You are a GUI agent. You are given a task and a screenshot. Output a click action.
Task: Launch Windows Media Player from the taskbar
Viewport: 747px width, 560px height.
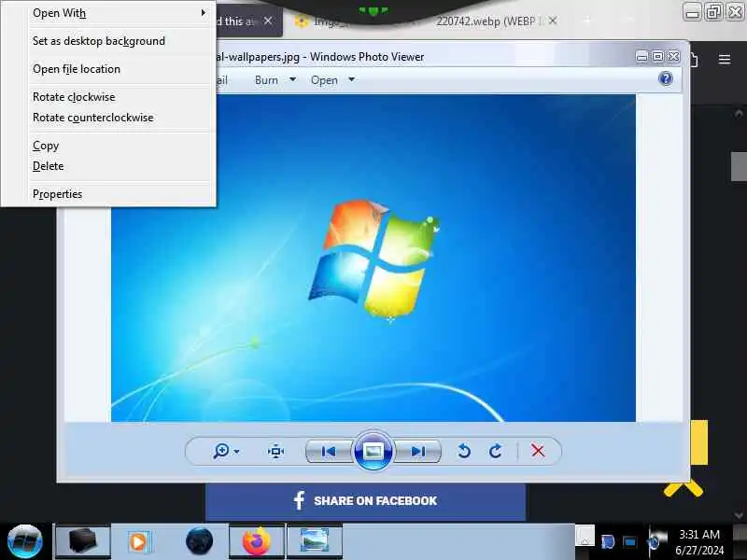point(140,541)
